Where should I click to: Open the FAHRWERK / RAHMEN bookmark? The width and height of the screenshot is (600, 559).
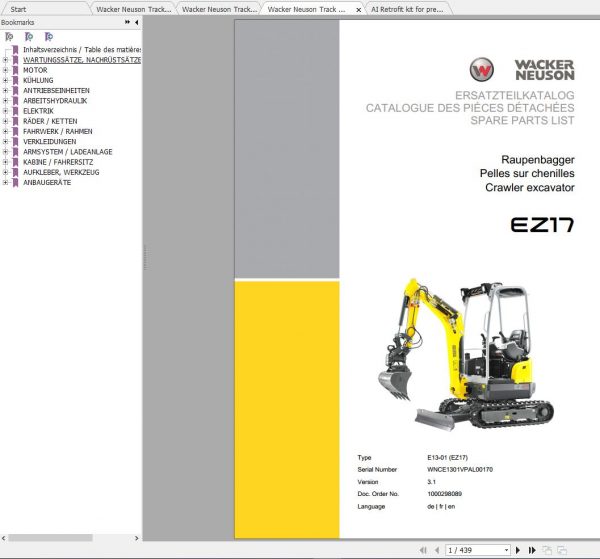pos(58,131)
